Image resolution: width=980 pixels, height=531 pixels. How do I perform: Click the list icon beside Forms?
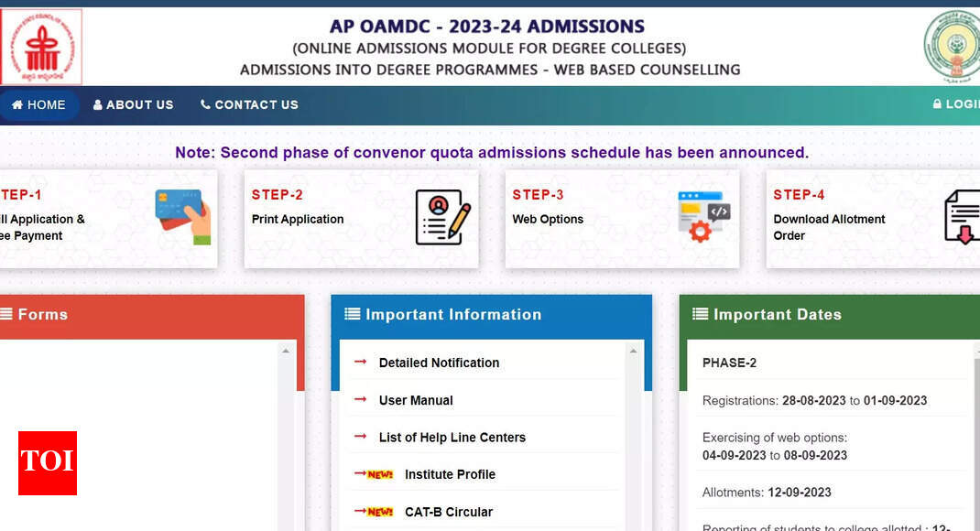(6, 314)
